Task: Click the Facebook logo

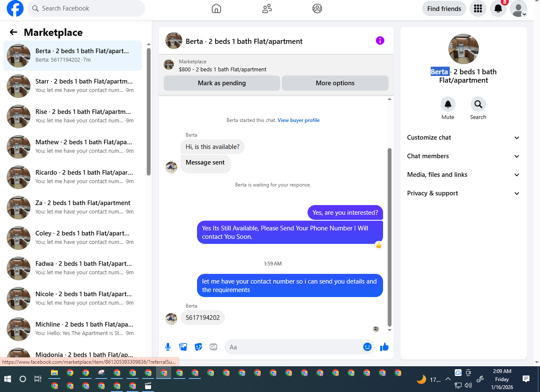Action: [15, 8]
